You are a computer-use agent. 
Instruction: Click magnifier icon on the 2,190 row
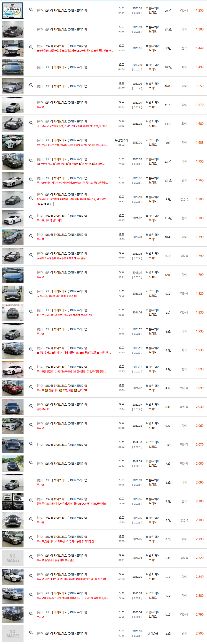[x=31, y=538]
